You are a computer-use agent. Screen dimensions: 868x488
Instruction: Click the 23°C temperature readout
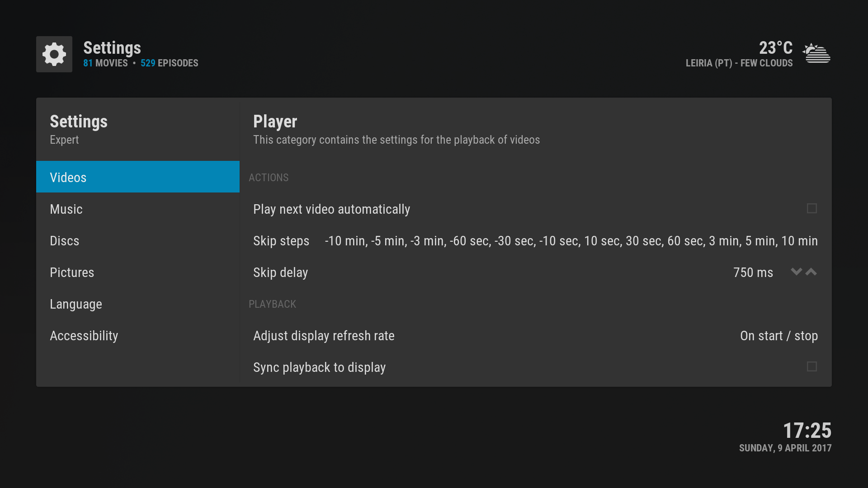pos(775,48)
